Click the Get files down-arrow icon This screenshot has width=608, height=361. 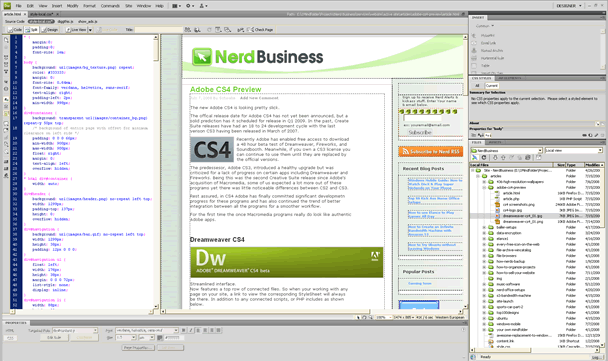coord(495,157)
